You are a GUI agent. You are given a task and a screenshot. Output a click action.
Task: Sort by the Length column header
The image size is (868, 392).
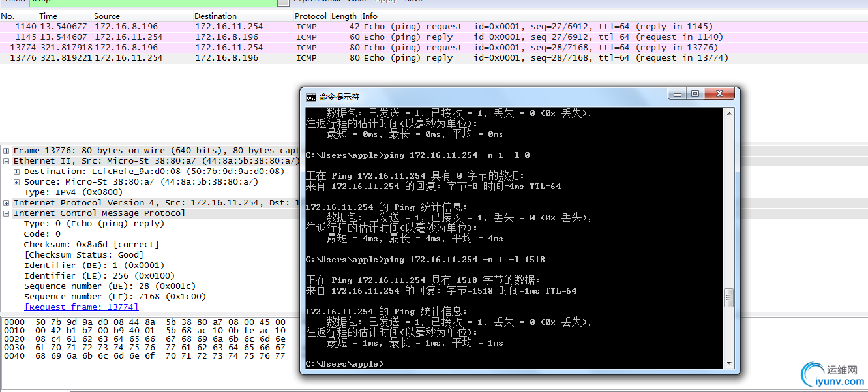point(344,16)
